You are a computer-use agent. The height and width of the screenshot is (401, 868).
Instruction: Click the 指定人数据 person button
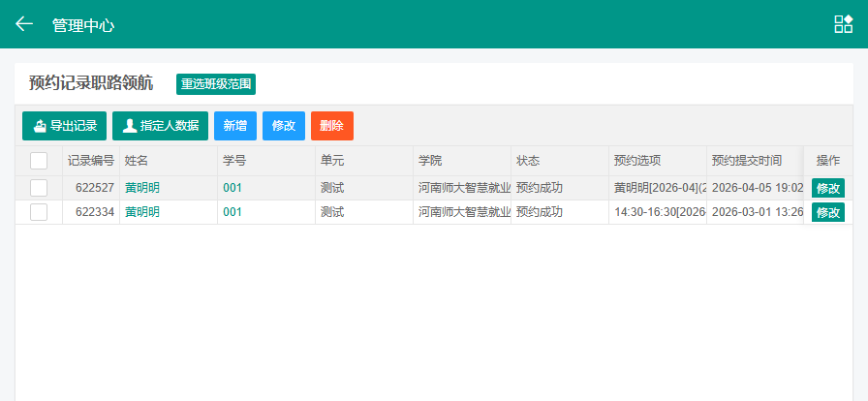tap(160, 126)
